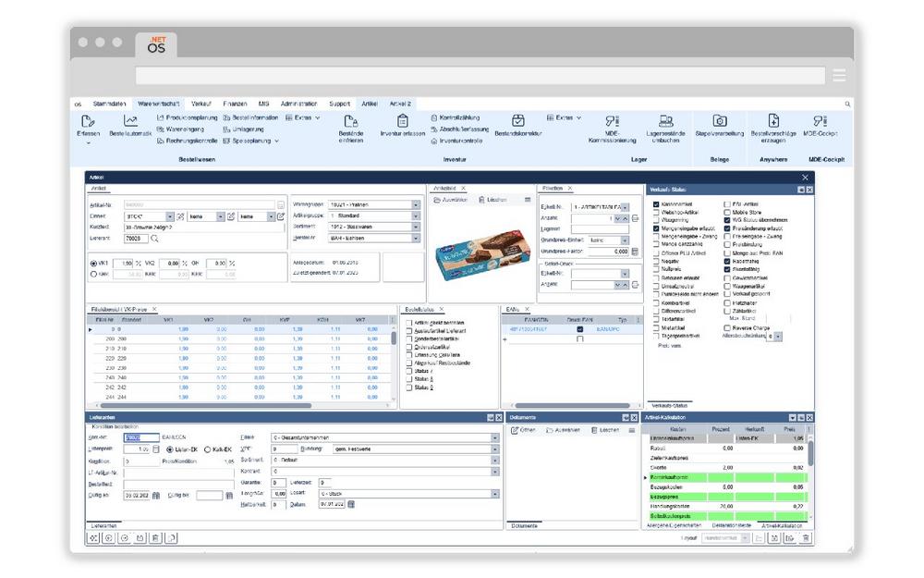Click Öffnen in the Dokumente panel
This screenshot has width=924, height=578.
[523, 430]
